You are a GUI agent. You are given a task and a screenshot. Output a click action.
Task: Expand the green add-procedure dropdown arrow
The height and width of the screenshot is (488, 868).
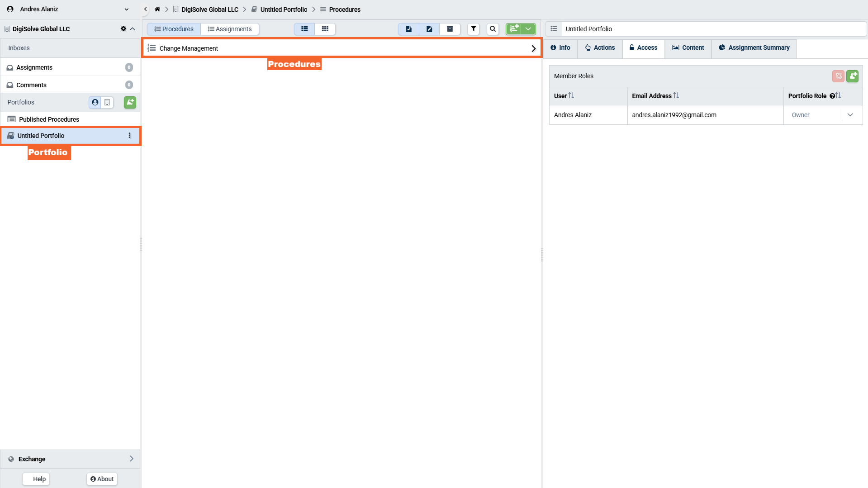(528, 29)
